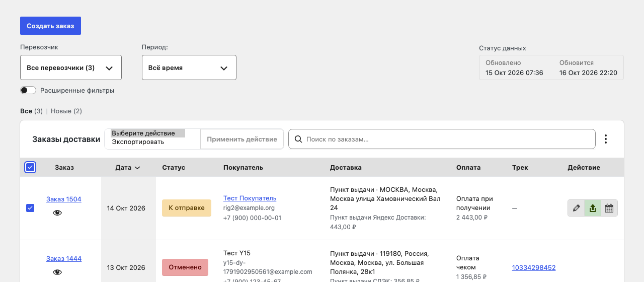644x282 pixels.
Task: Click the Статус column header
Action: 174,167
